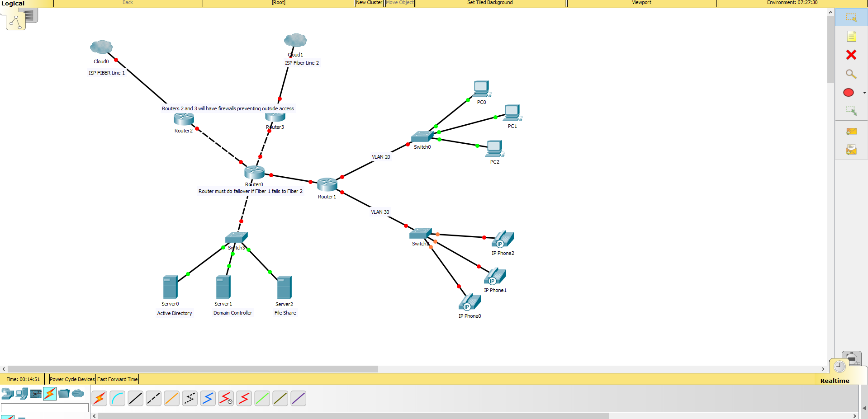Viewport: 868px width, 419px height.
Task: Select the Multiuser Connection cloud icon
Action: (78, 394)
